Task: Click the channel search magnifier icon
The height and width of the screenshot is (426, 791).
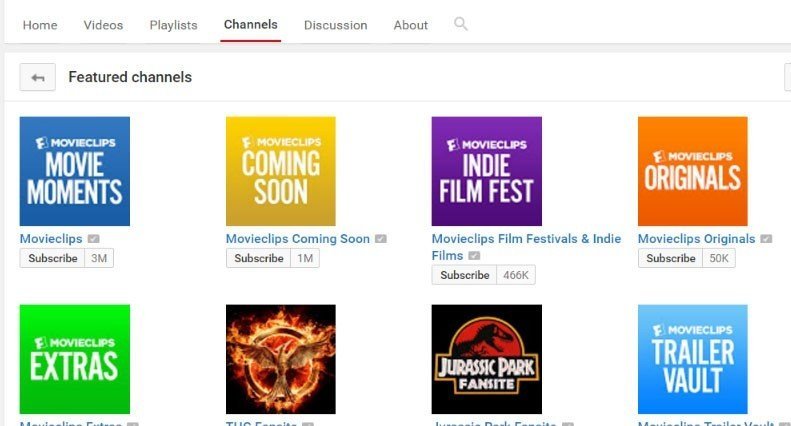Action: [x=461, y=24]
